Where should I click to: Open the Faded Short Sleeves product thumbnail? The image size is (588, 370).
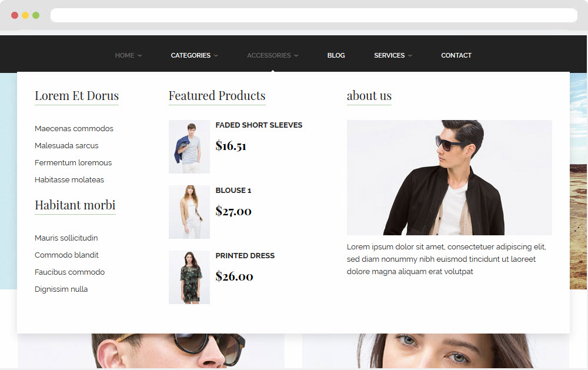coord(189,146)
